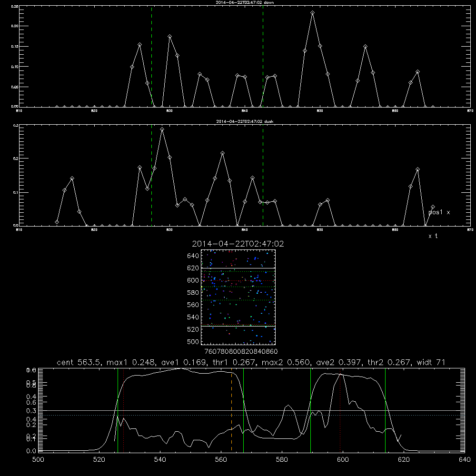Click the '540' x-axis label of bottom plot
Screen dimensions: 476x476
(160, 460)
